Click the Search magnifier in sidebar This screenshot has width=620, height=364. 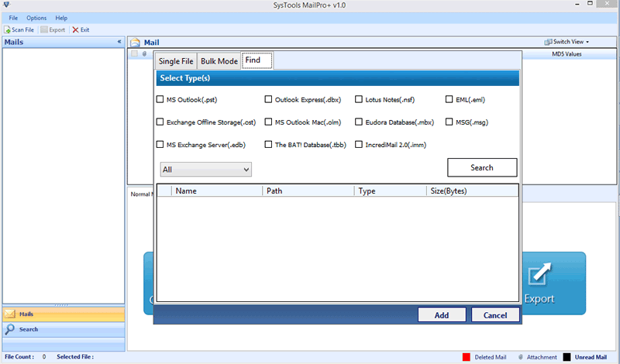click(x=10, y=329)
